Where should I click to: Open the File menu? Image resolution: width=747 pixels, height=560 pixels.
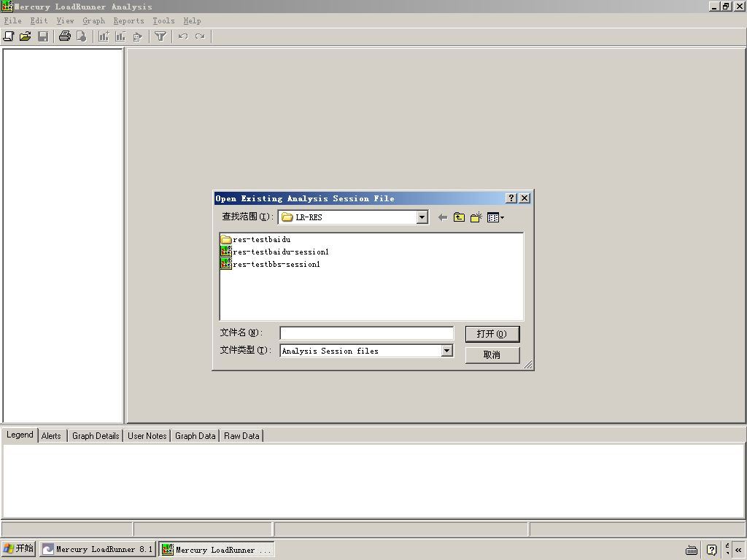[13, 21]
